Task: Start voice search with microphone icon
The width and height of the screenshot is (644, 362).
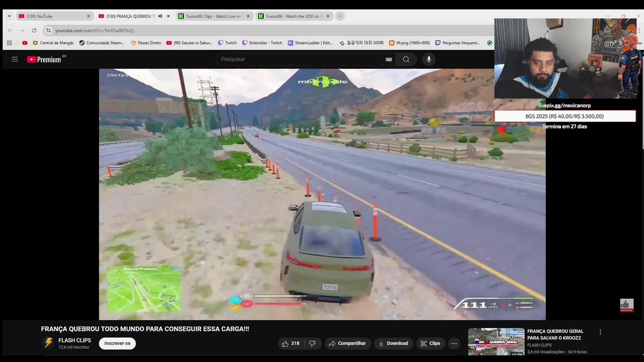Action: [429, 59]
